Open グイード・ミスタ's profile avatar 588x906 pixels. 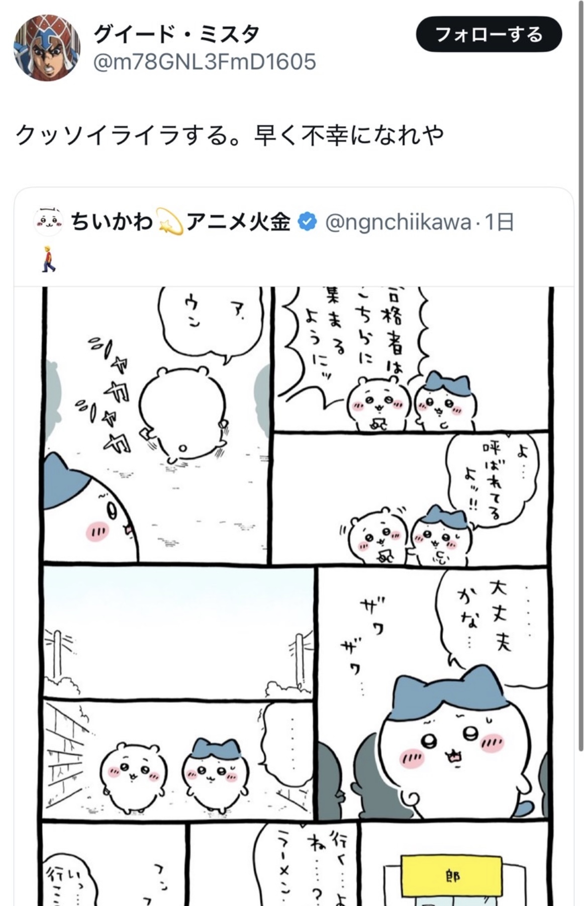pos(47,48)
